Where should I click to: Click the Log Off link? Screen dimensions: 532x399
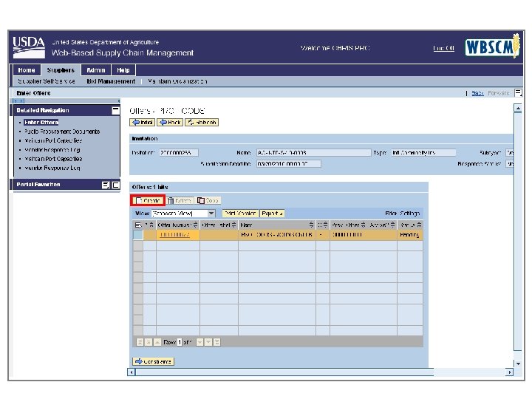pyautogui.click(x=444, y=48)
